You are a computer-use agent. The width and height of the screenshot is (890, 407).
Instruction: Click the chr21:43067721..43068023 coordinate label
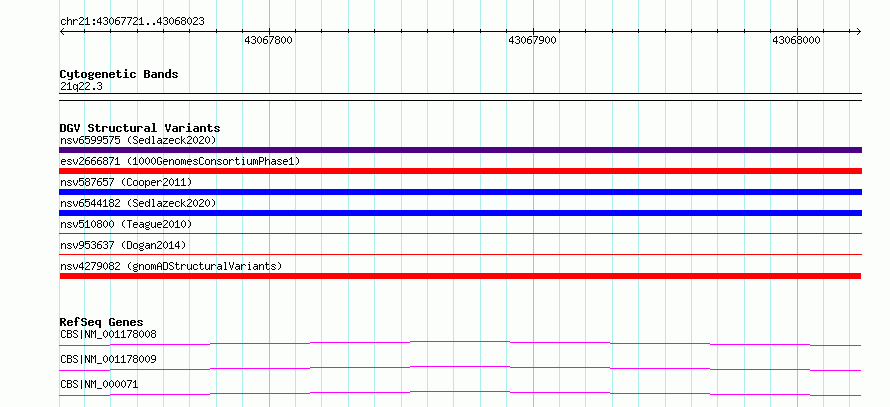[x=132, y=21]
